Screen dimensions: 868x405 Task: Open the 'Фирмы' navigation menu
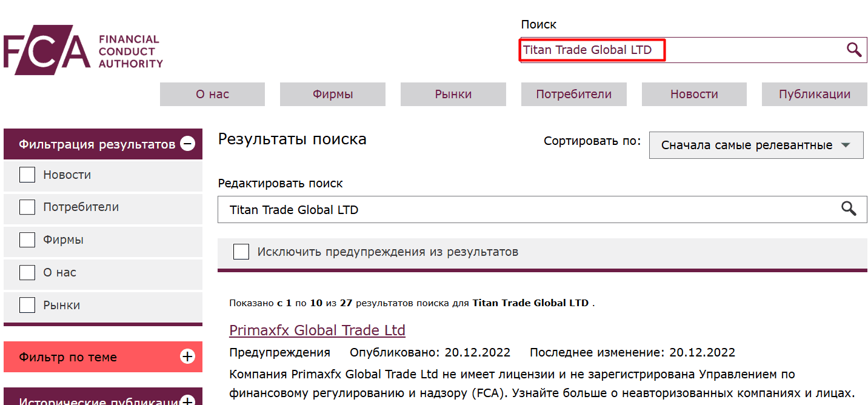(332, 94)
